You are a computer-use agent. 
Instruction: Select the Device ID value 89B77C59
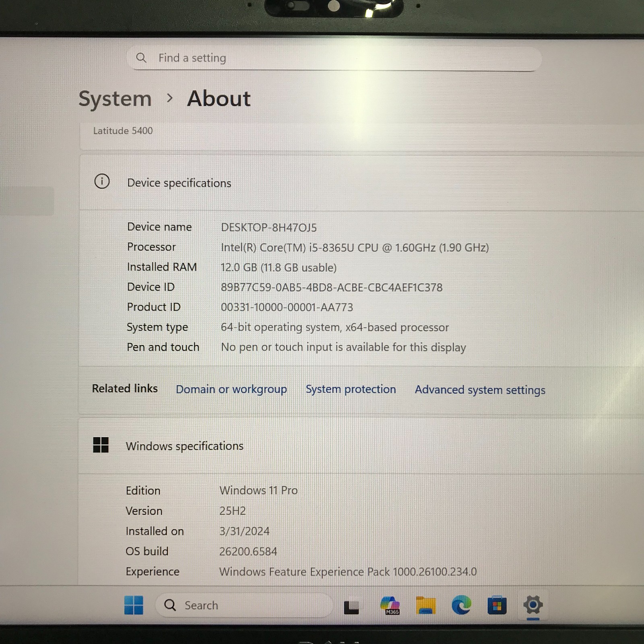pyautogui.click(x=332, y=287)
